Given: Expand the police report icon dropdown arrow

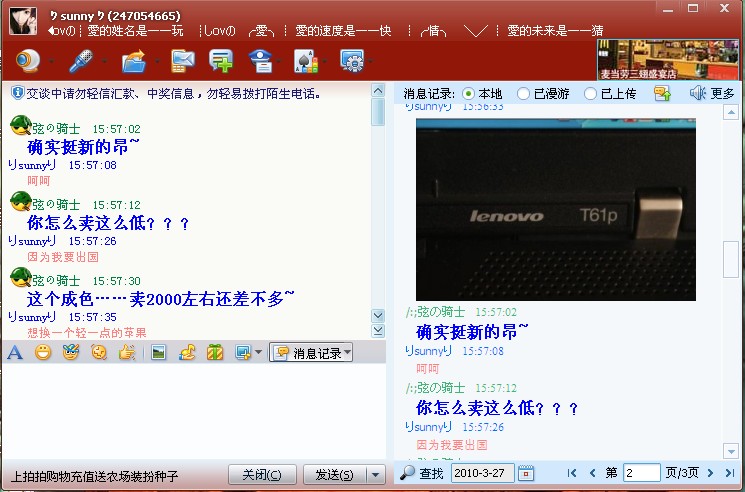Looking at the screenshot, I should click(279, 61).
